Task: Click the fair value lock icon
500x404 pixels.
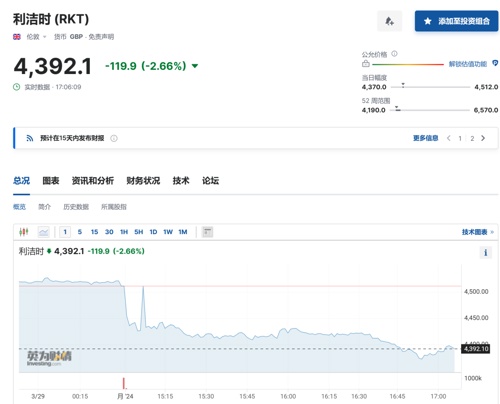Action: click(x=366, y=64)
